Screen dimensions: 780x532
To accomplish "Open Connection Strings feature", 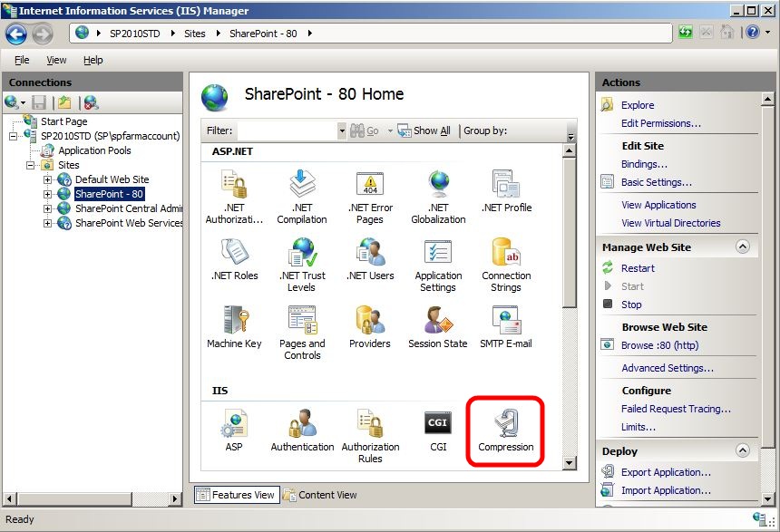I will pos(506,265).
